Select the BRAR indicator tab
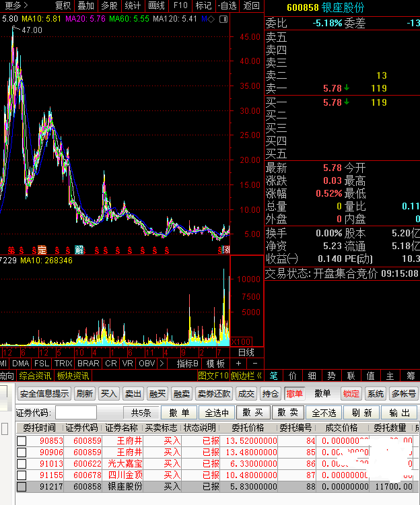 pyautogui.click(x=88, y=364)
